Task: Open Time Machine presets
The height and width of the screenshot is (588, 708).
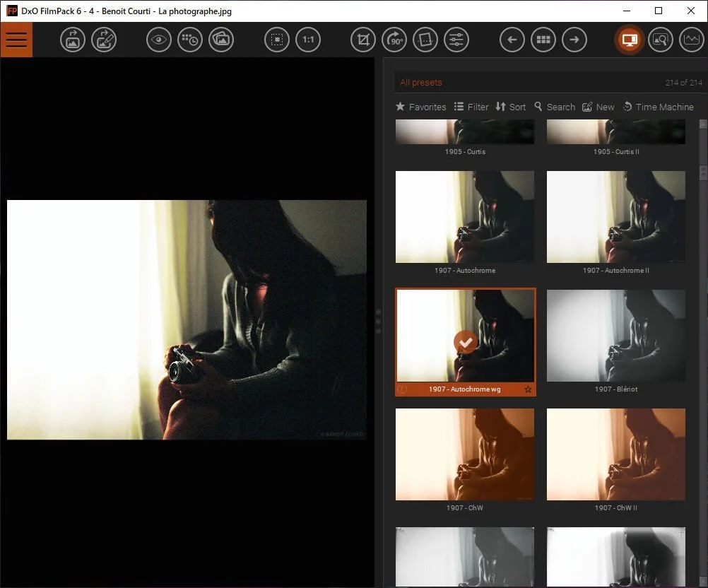Action: (x=657, y=107)
